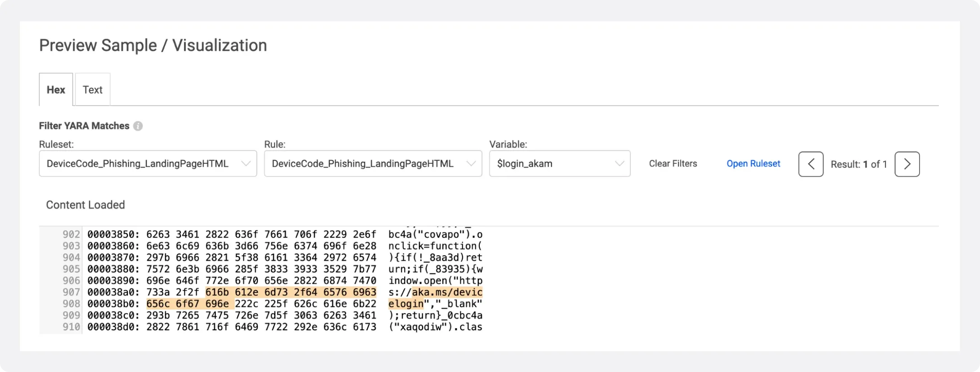Click line number 907 in hex view
Image resolution: width=980 pixels, height=372 pixels.
(x=71, y=292)
